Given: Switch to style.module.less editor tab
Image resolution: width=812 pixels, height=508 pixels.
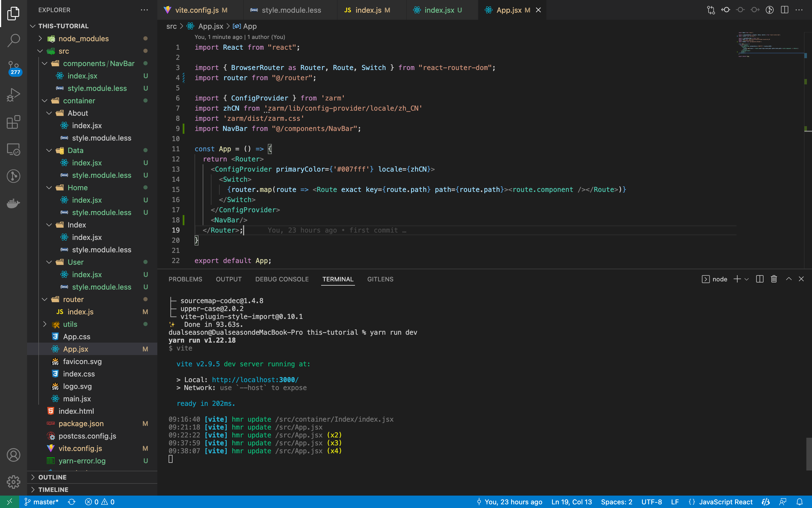Looking at the screenshot, I should click(x=291, y=10).
